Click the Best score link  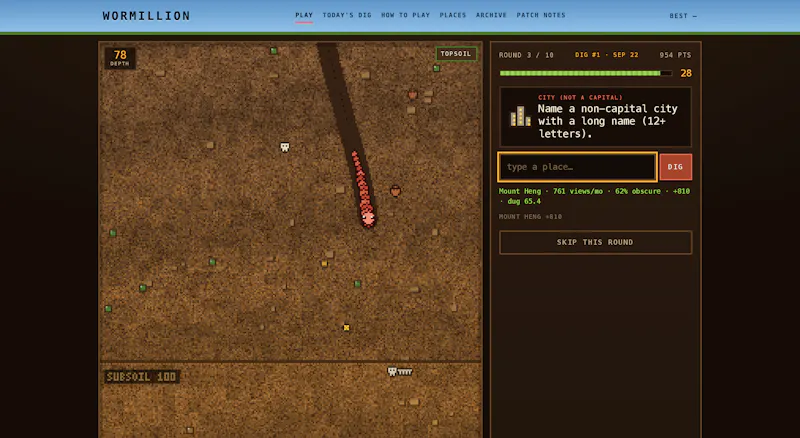[683, 16]
